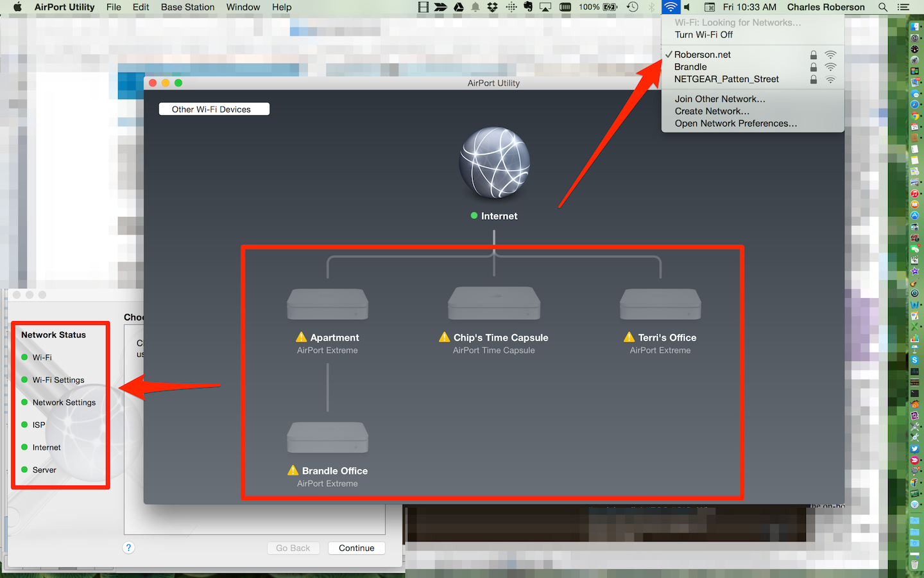Open the File menu

114,7
